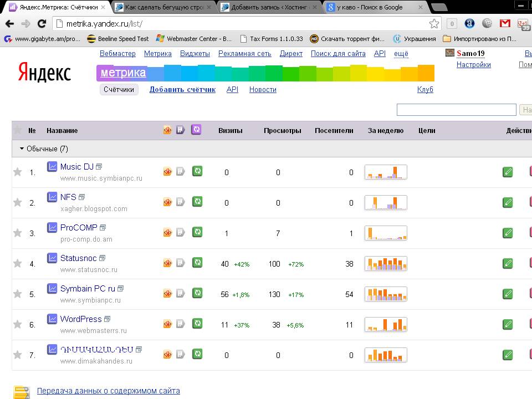Click the weekly chart thumbnail for WordPress
This screenshot has height=399, width=532.
coord(386,324)
